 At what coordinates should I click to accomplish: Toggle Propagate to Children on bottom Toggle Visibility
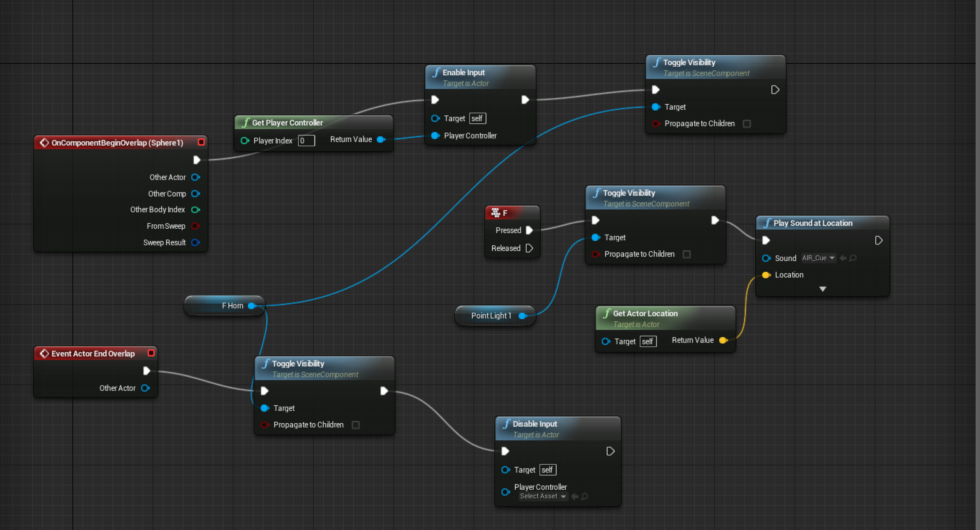pos(357,425)
